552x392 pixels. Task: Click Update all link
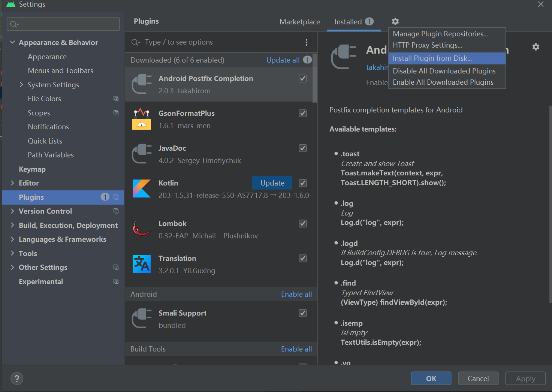[283, 60]
